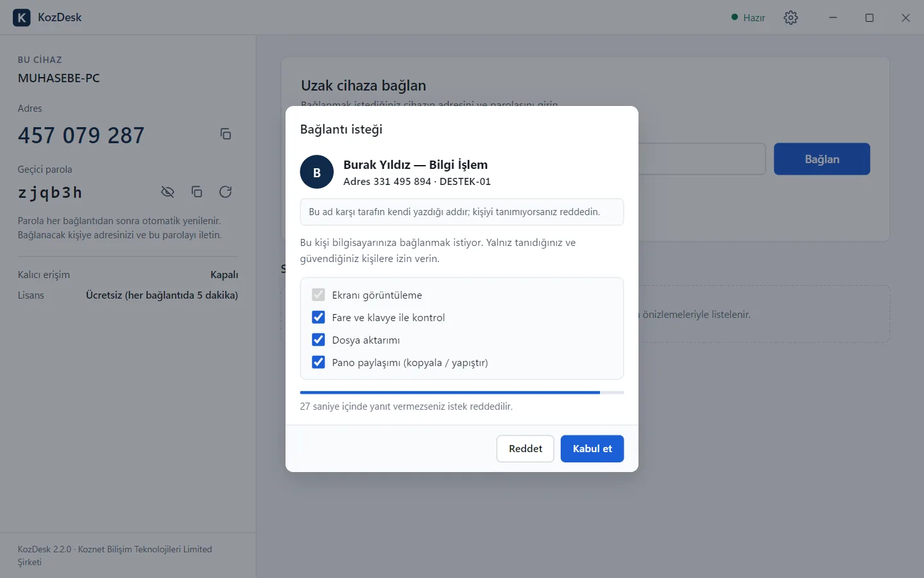The height and width of the screenshot is (578, 924).
Task: Click the 27 saniye countdown text
Action: pos(406,407)
